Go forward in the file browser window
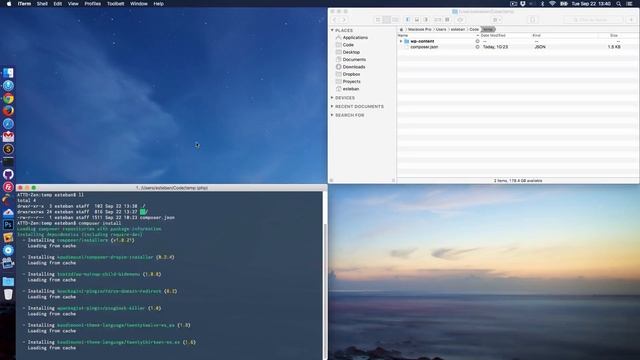 coord(344,20)
